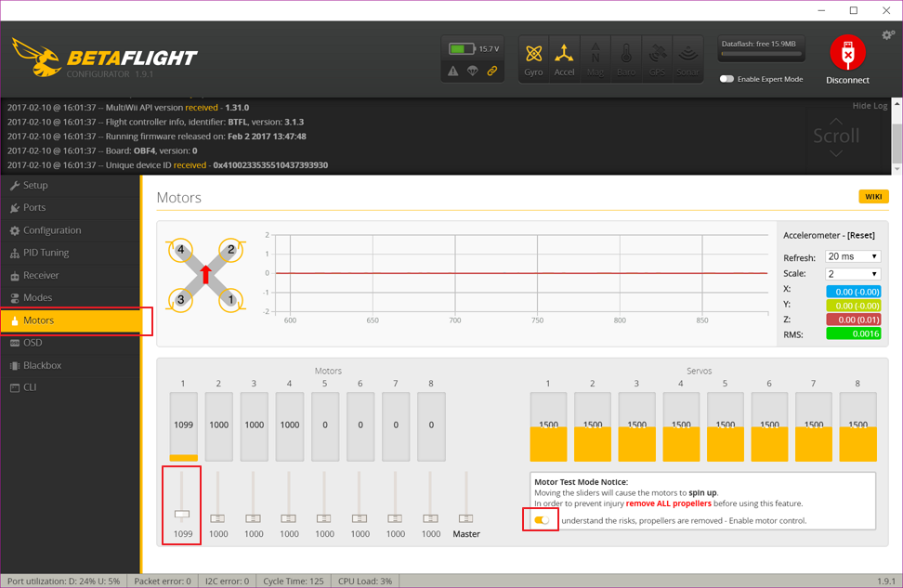This screenshot has height=588, width=903.
Task: Click the motor 1 output bar showing 1099
Action: 184,426
